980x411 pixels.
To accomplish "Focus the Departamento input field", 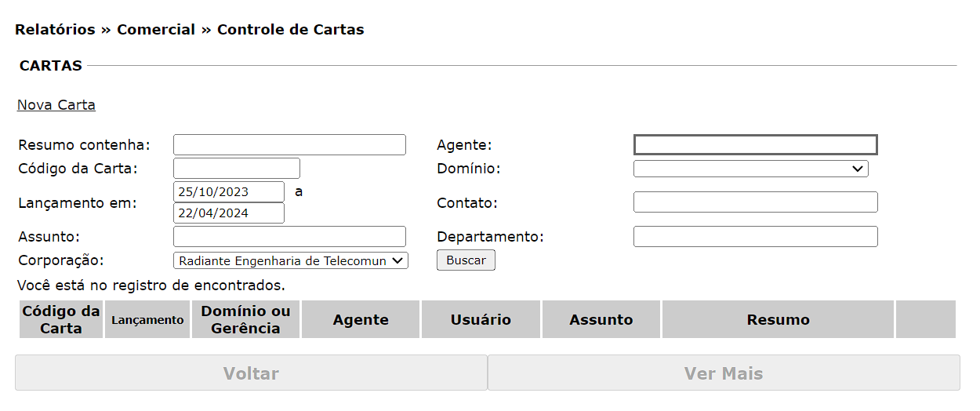I will pyautogui.click(x=755, y=237).
